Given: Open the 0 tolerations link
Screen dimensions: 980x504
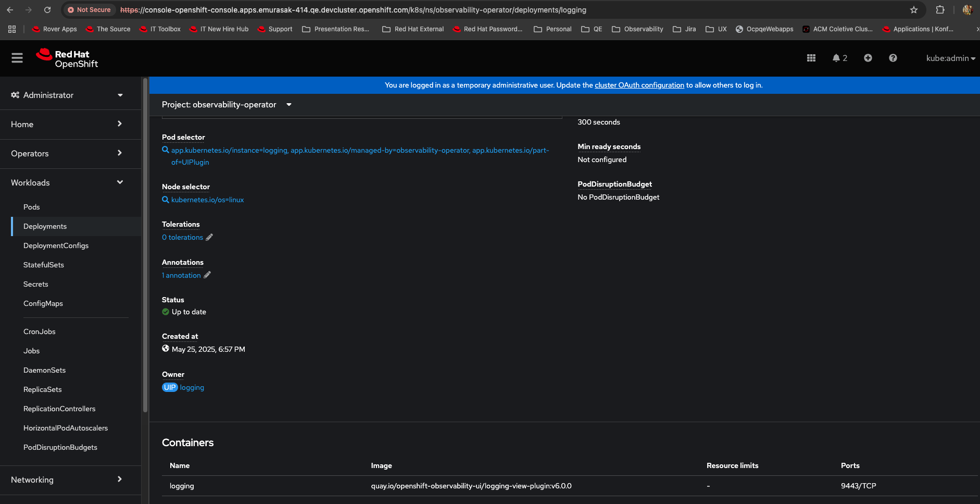Looking at the screenshot, I should [x=182, y=237].
